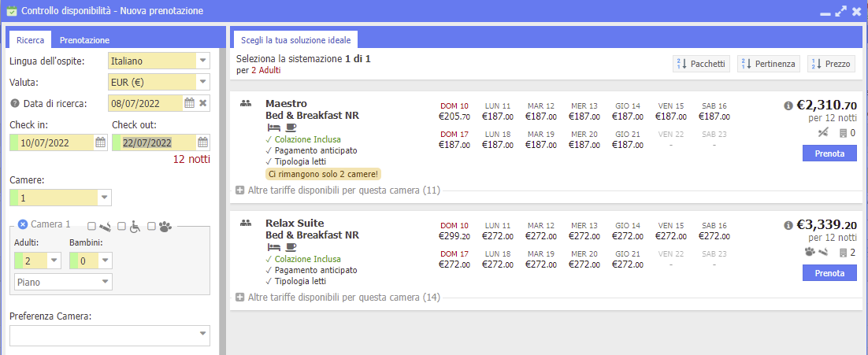Tick the smoking room checkbox

tap(92, 226)
